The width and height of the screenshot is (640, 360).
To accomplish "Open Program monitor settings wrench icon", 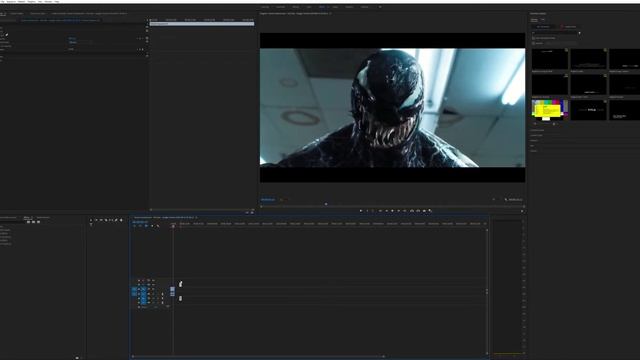I will 506,200.
